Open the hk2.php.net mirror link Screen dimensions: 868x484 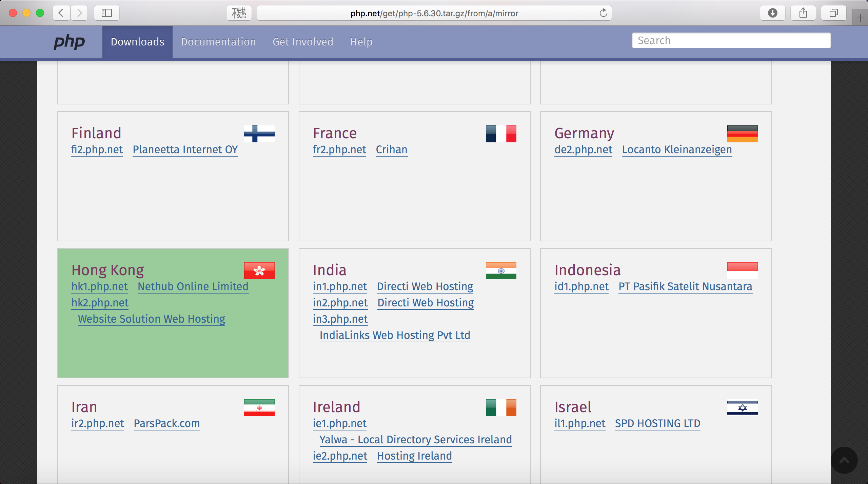[x=100, y=303]
